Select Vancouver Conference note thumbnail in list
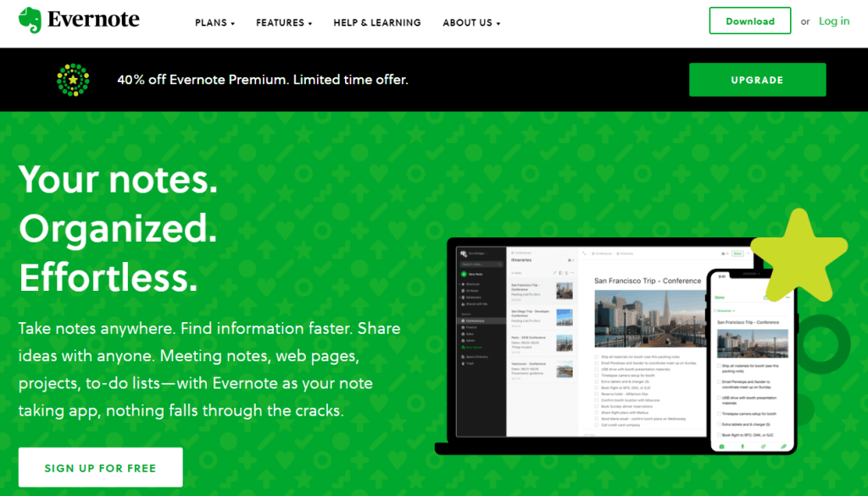This screenshot has height=496, width=868. coord(565,369)
